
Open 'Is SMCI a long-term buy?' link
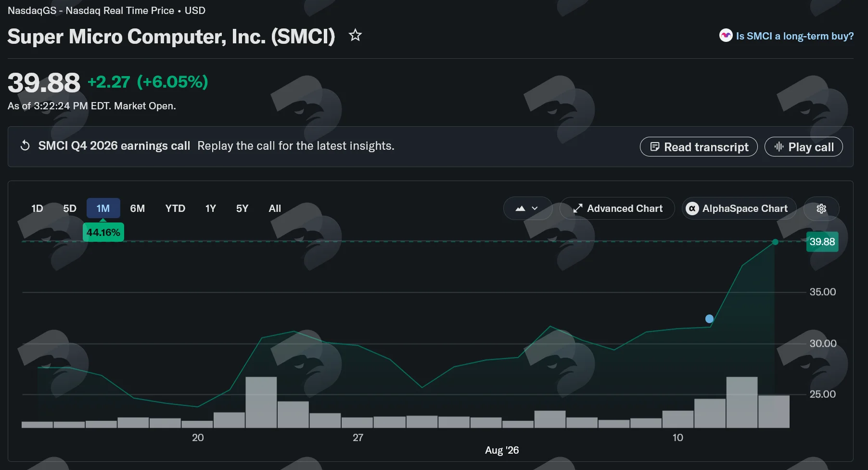[795, 36]
